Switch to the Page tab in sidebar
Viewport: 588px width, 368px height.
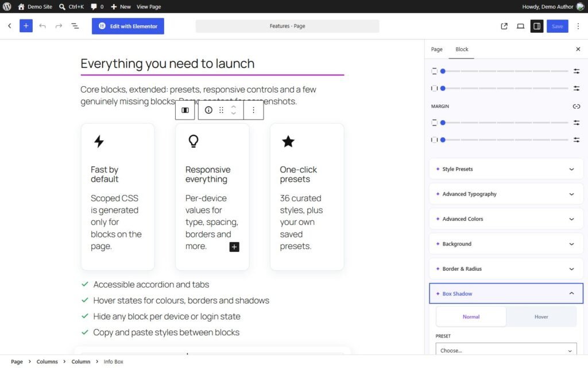436,49
